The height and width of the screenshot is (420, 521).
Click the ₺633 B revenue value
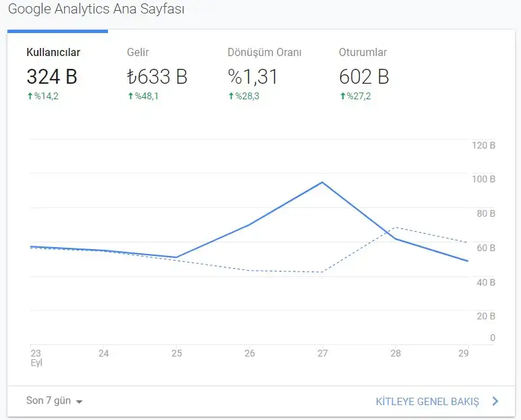tap(157, 76)
